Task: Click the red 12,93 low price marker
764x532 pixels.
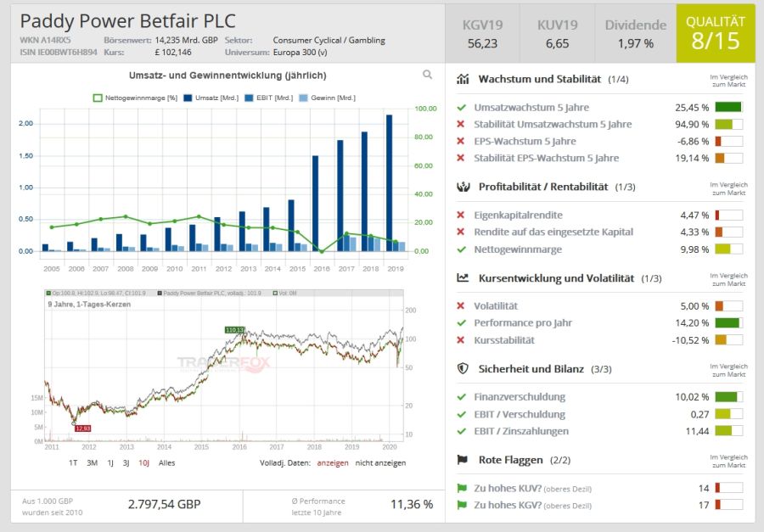Action: (83, 428)
